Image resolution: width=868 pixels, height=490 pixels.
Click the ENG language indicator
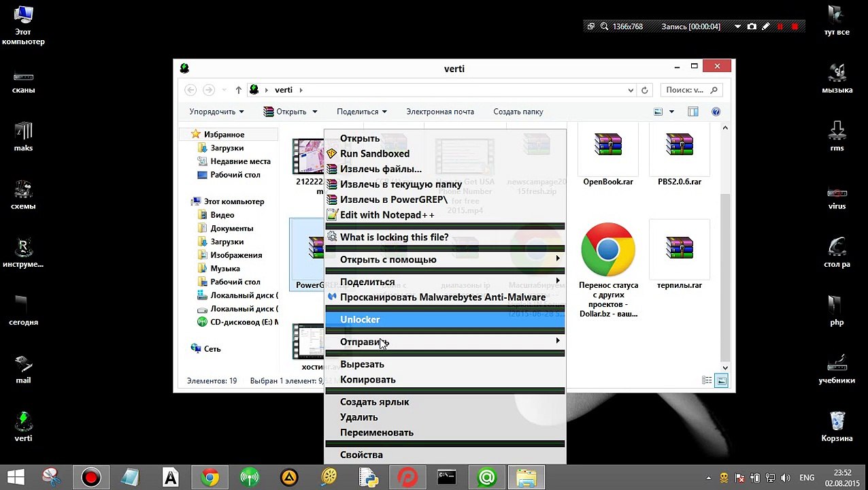pos(807,478)
